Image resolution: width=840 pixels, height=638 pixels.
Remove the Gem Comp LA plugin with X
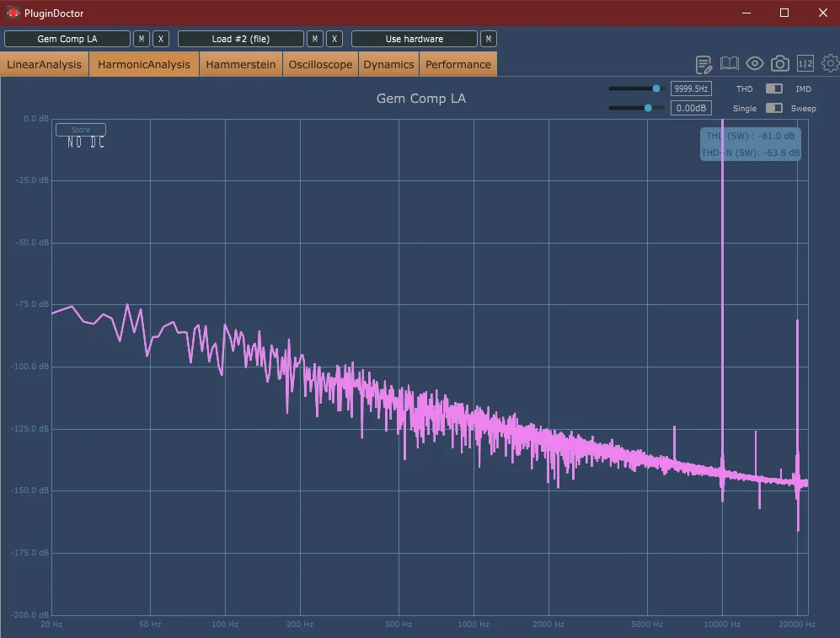161,39
